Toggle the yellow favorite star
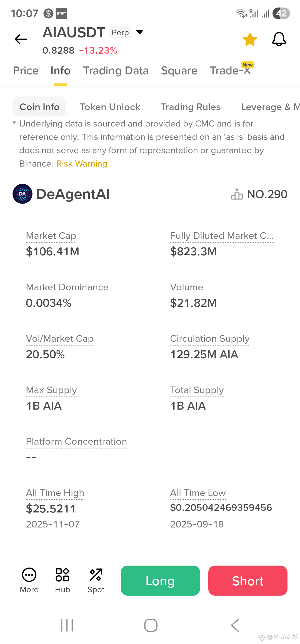Image resolution: width=300 pixels, height=644 pixels. click(250, 39)
